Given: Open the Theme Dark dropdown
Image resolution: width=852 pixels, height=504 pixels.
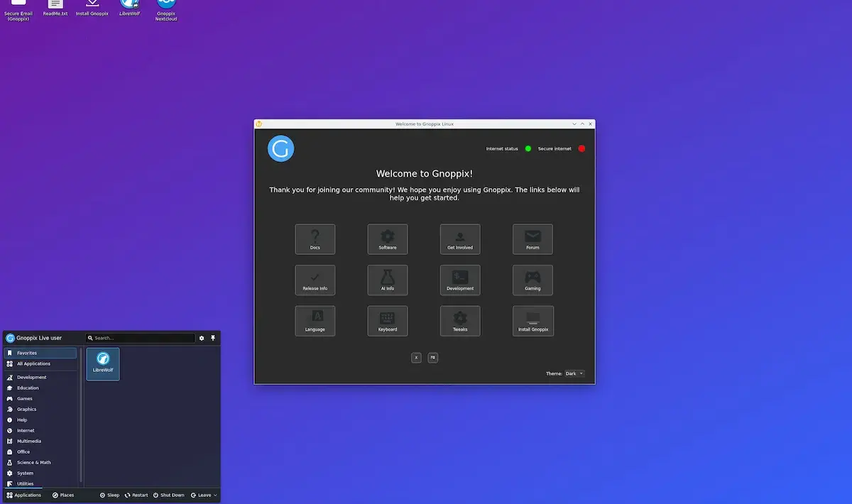Looking at the screenshot, I should click(574, 373).
